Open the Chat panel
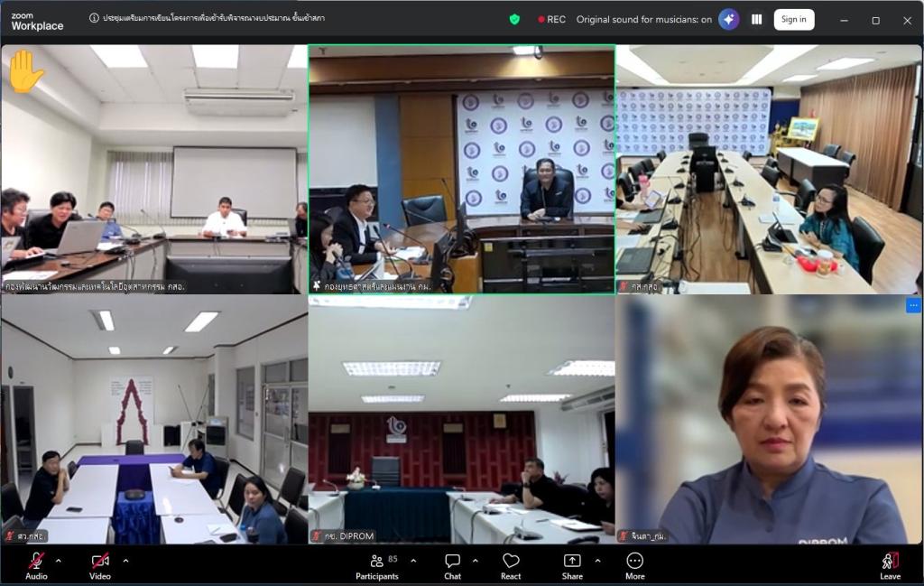924x586 pixels. click(453, 566)
